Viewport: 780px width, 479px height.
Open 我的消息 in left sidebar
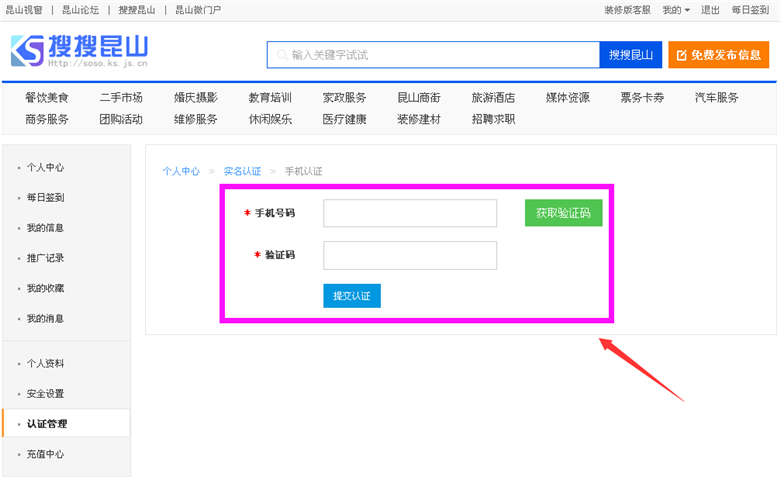[x=45, y=319]
